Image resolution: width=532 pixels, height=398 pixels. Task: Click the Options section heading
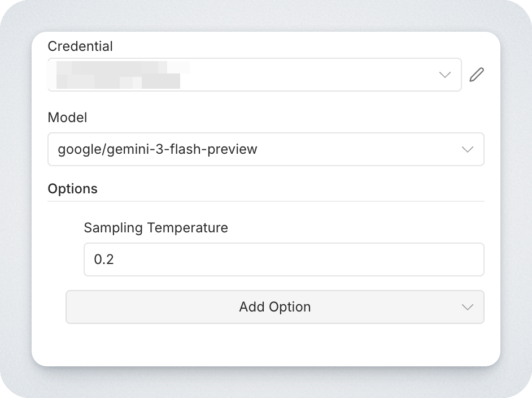click(x=73, y=189)
